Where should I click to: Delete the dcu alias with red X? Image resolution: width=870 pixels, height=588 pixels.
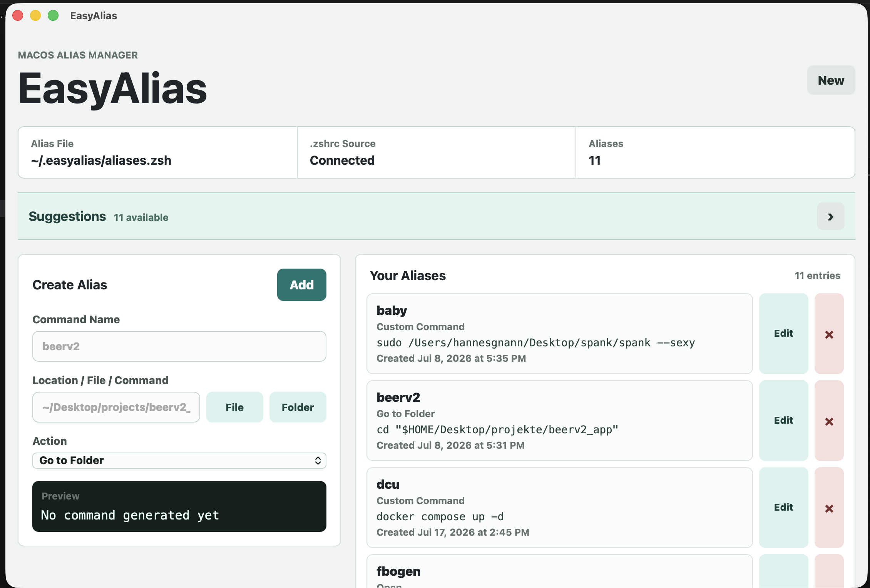(829, 508)
